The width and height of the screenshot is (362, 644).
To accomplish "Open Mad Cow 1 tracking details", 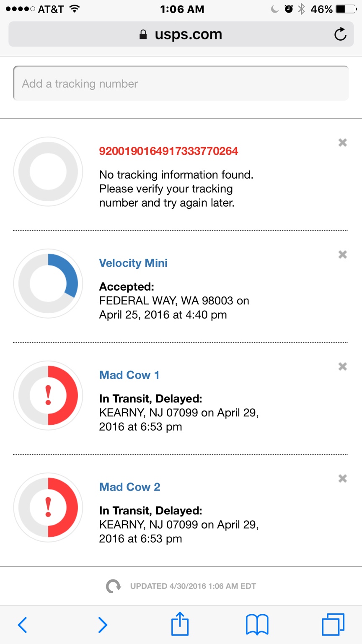I will point(129,375).
